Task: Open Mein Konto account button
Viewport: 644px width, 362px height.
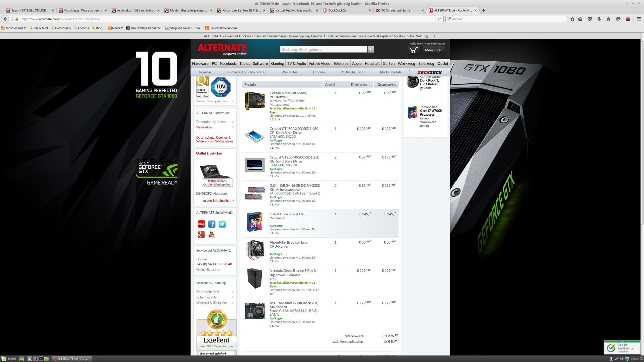Action: tap(433, 50)
